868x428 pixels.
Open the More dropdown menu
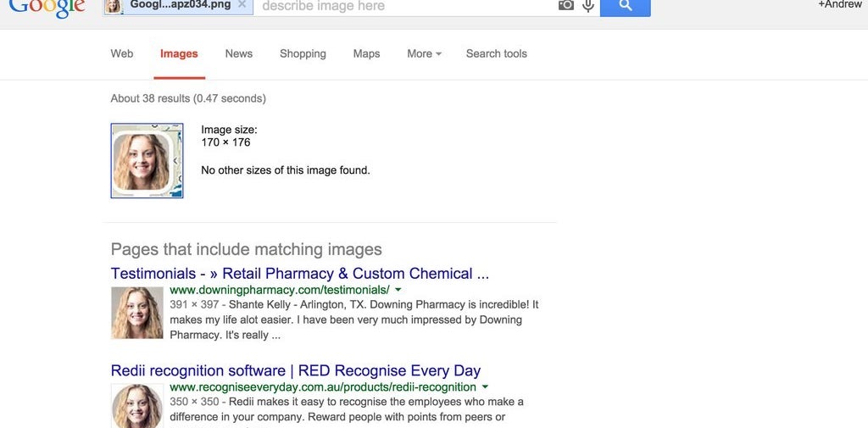[424, 53]
